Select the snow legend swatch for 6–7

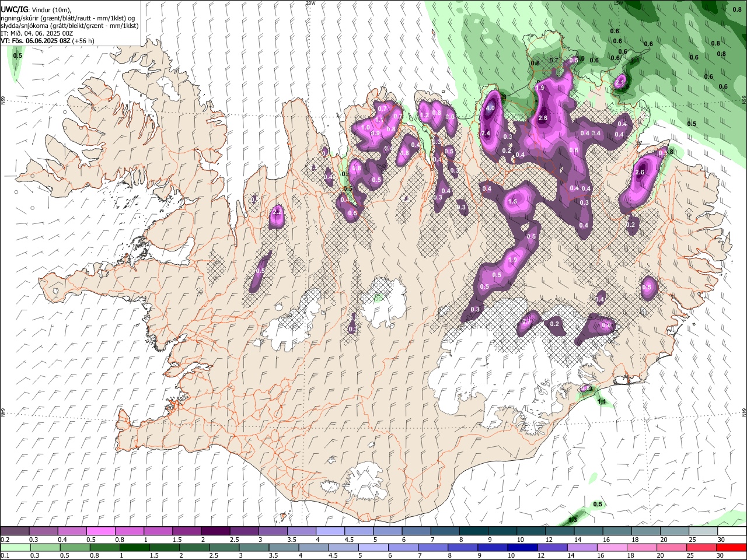click(x=415, y=531)
